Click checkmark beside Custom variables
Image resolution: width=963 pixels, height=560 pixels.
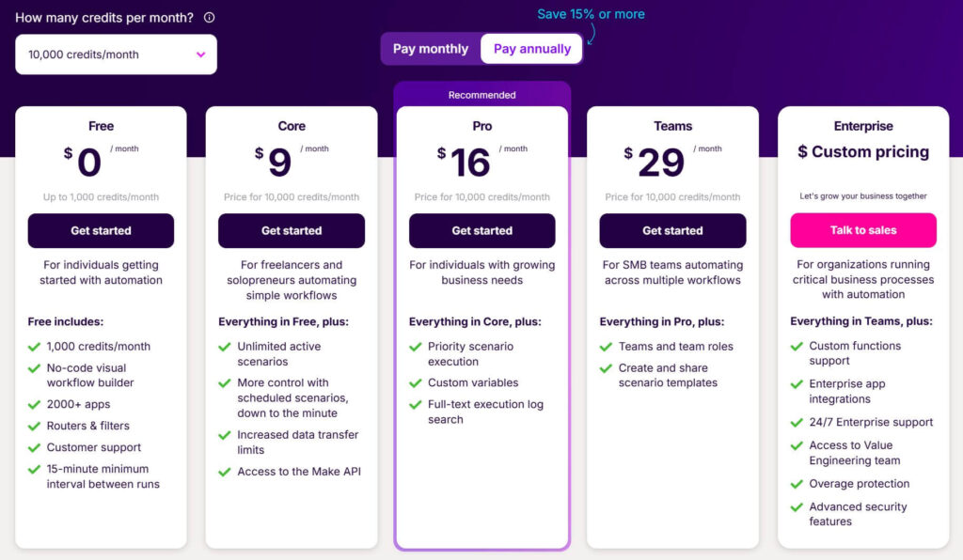pos(416,383)
